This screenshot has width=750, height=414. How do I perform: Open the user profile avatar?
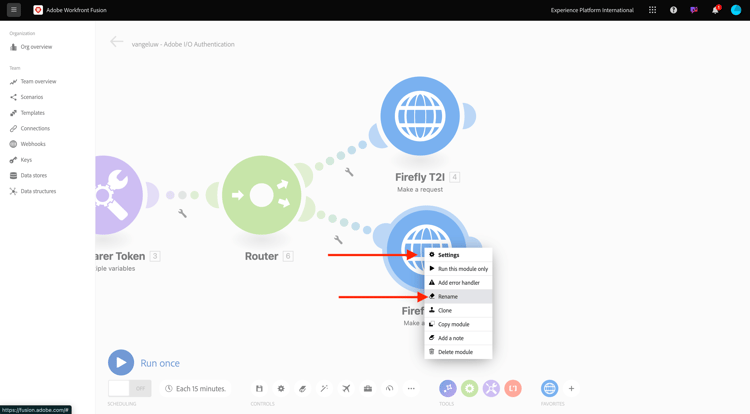[x=736, y=10]
